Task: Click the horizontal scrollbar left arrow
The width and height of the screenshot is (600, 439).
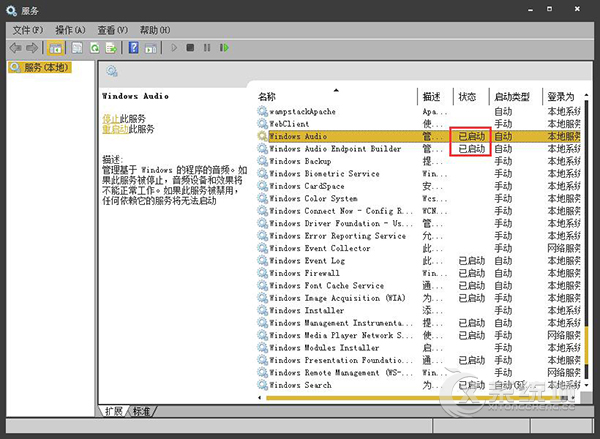Action: (260, 398)
